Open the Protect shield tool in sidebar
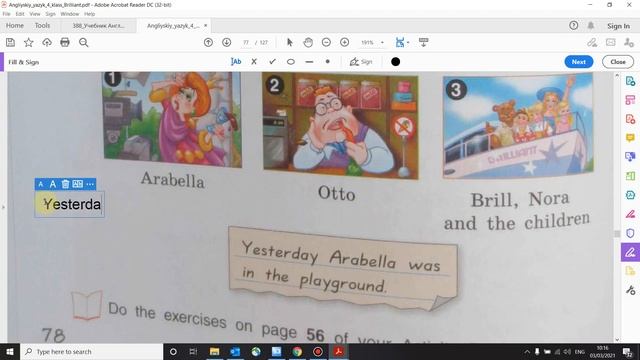 (630, 233)
